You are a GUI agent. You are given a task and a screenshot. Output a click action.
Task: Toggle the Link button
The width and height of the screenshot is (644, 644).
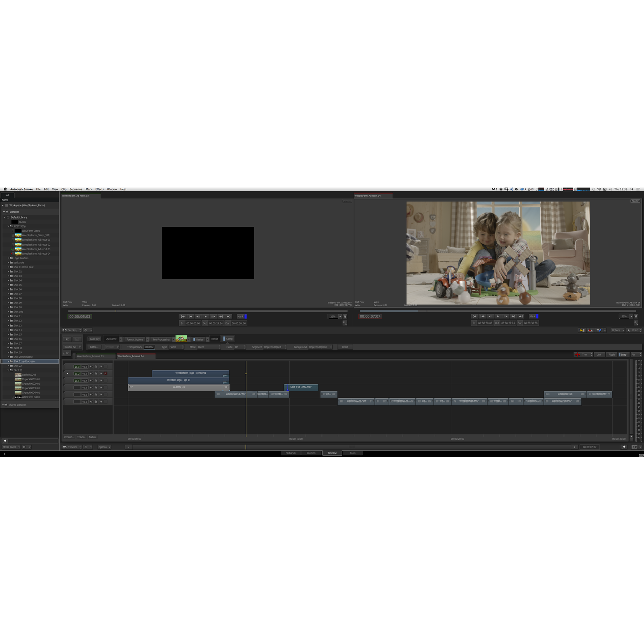point(599,355)
